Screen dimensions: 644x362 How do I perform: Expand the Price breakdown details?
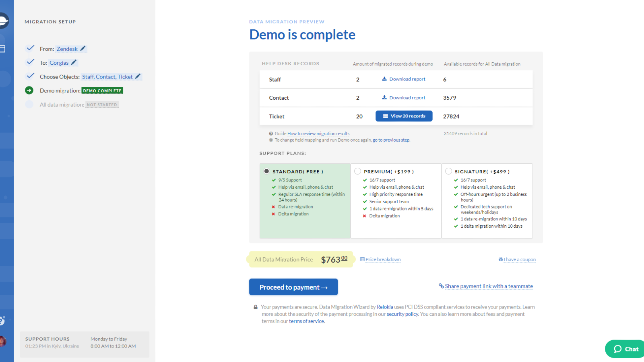[380, 259]
